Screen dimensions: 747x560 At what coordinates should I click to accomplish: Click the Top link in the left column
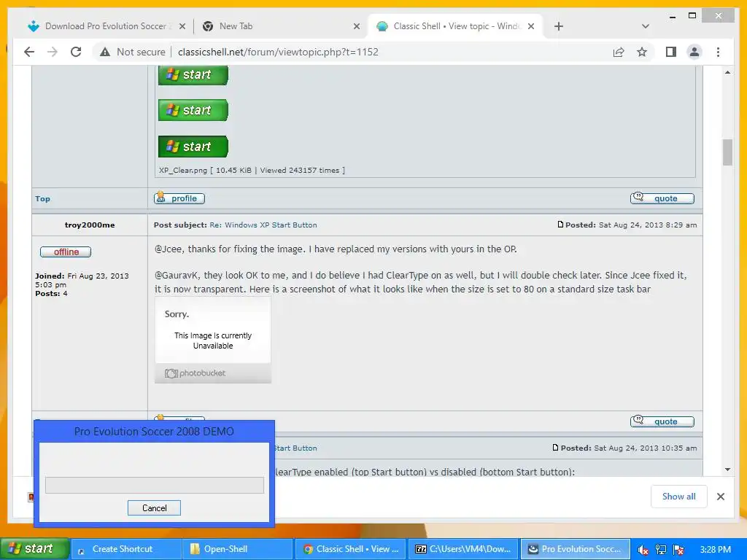click(42, 198)
